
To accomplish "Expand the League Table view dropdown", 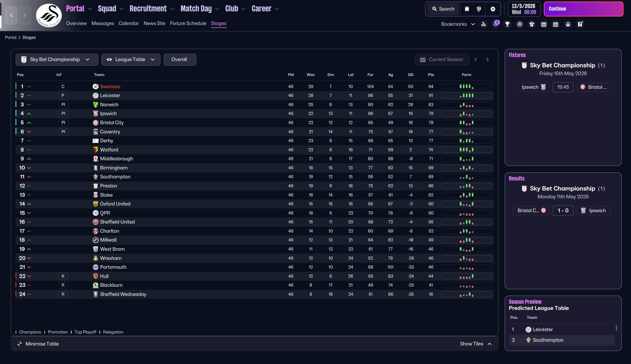I will [130, 60].
